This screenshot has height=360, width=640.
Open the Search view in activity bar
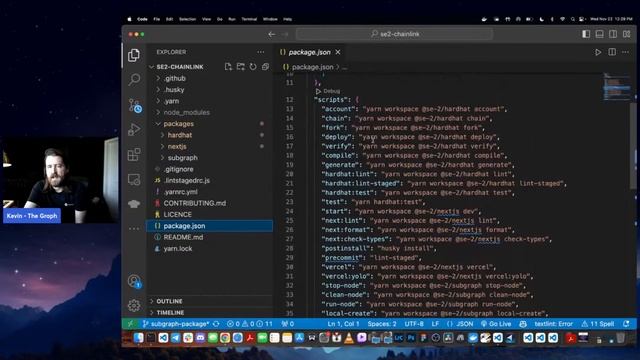click(134, 79)
